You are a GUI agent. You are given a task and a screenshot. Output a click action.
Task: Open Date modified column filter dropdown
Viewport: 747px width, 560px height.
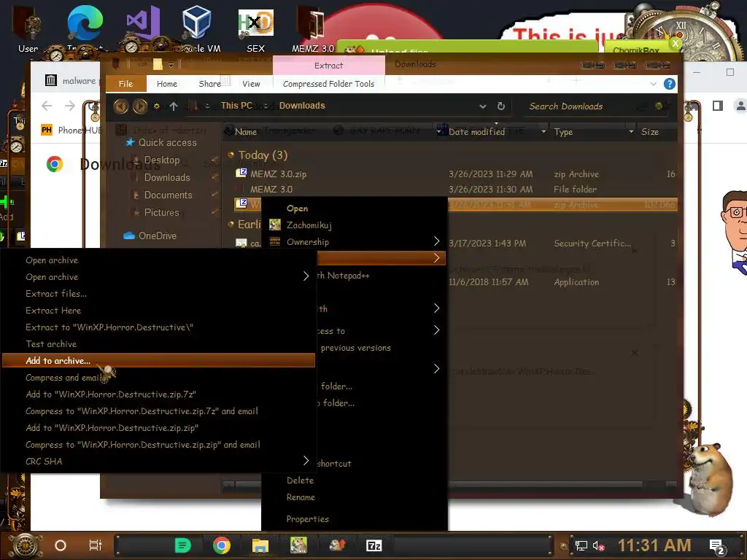pyautogui.click(x=543, y=131)
